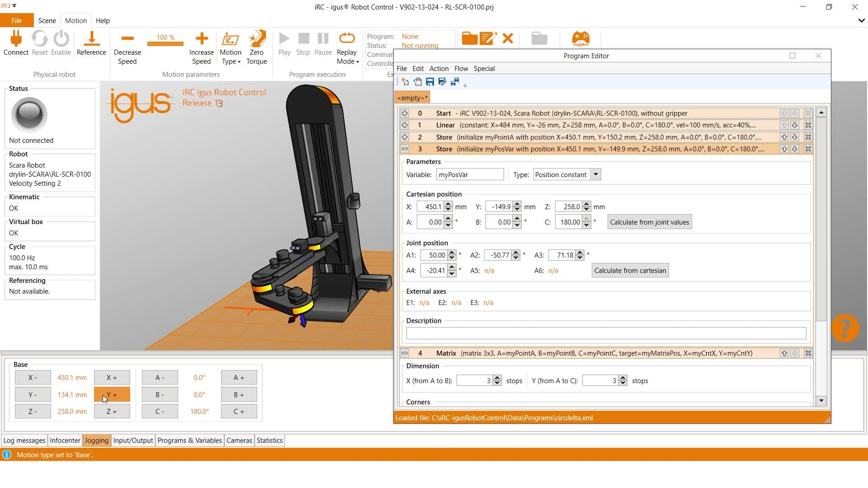Open the Special menu in Program Editor
The height and width of the screenshot is (488, 868).
(484, 68)
